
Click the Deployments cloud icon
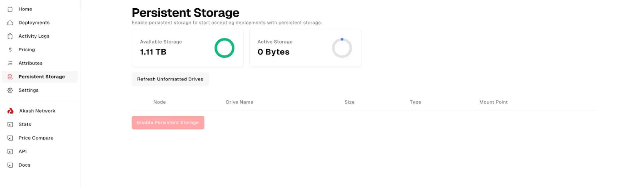point(10,23)
